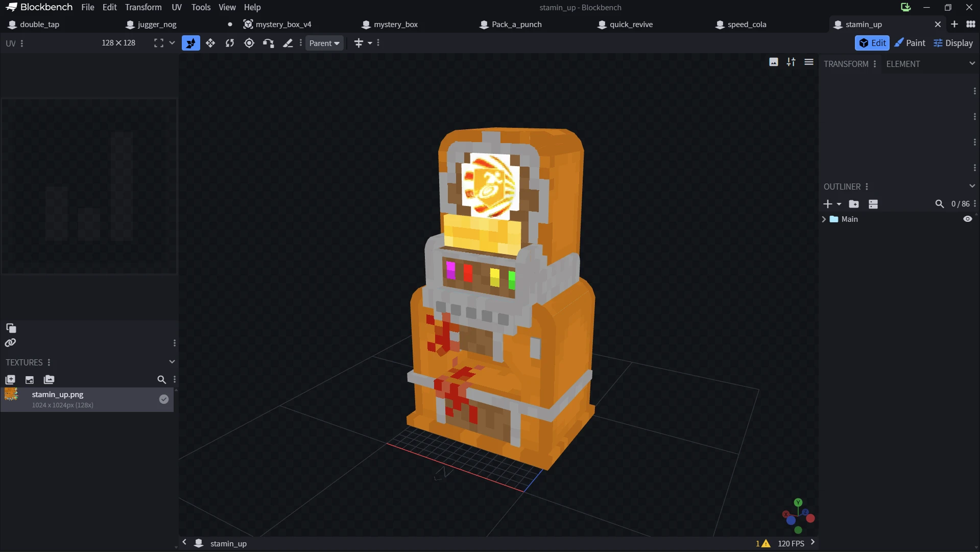Screen dimensions: 980x552
Task: Open the Transform menu
Action: point(144,7)
